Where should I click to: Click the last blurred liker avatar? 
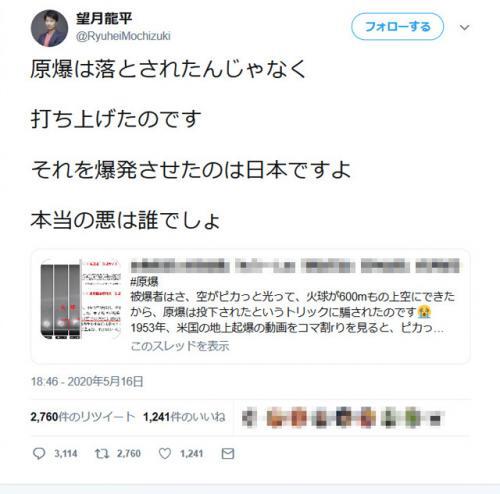pyautogui.click(x=435, y=419)
